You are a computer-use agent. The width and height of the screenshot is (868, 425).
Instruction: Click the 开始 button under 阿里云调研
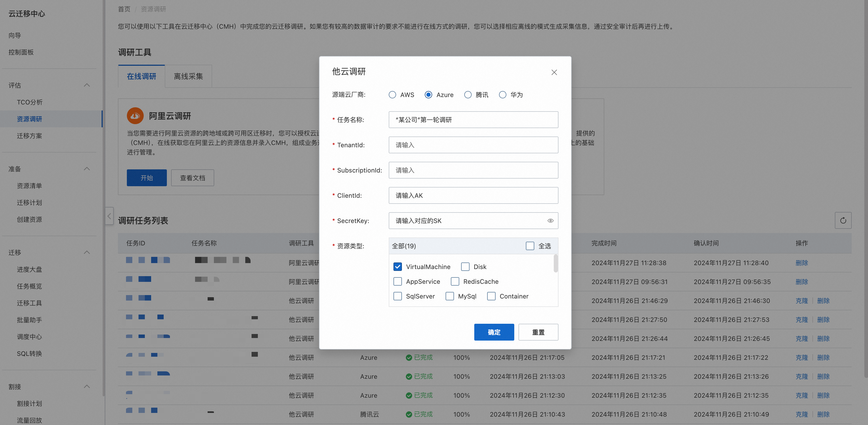point(147,178)
